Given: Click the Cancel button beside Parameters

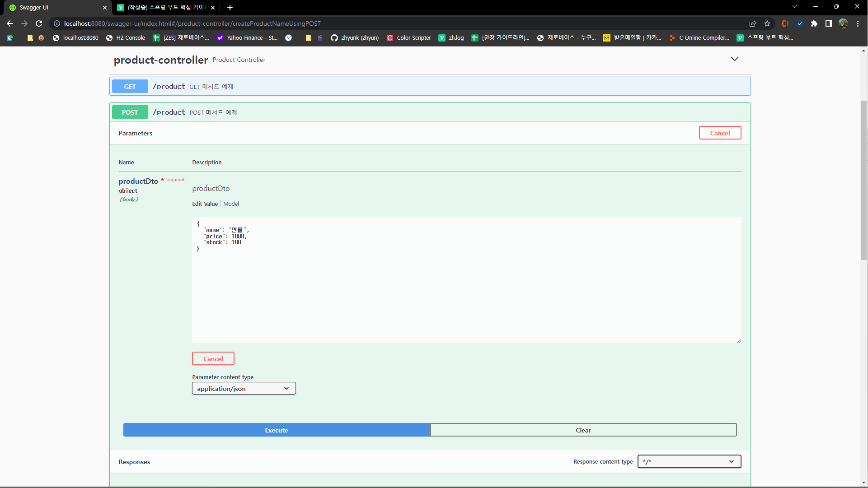Looking at the screenshot, I should pos(720,133).
